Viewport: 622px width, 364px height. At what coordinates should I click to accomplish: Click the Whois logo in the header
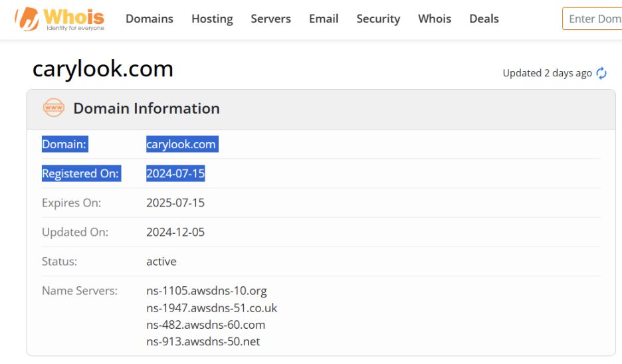tap(60, 19)
